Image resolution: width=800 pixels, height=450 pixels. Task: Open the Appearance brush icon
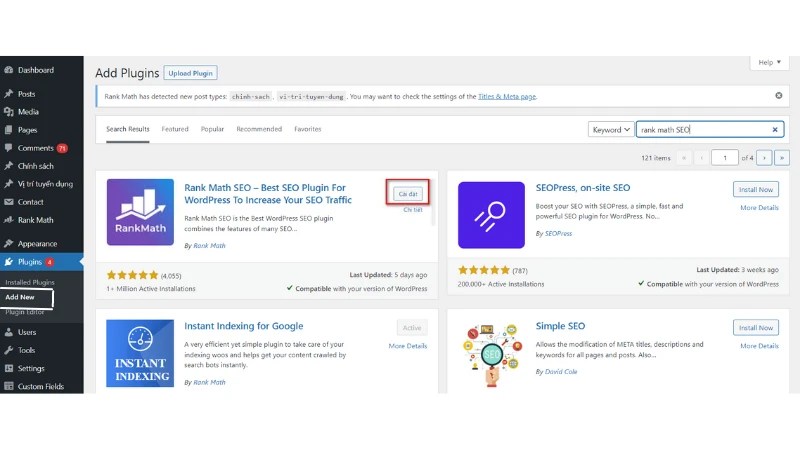[x=9, y=243]
